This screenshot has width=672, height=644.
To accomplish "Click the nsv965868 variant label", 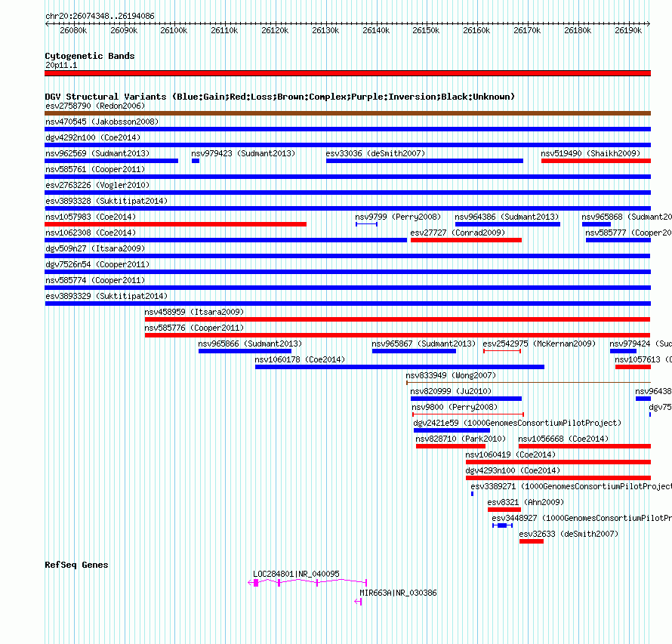I will click(x=627, y=217).
